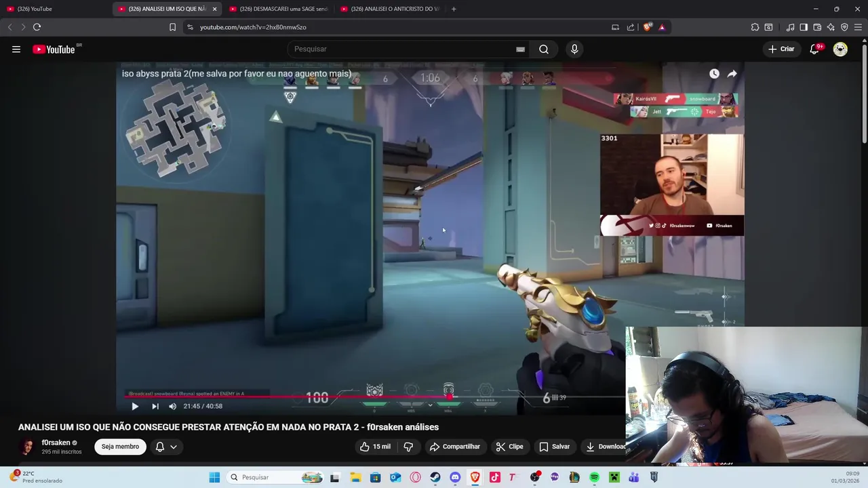Image resolution: width=868 pixels, height=488 pixels.
Task: Save video with Salvar button
Action: coord(554,447)
